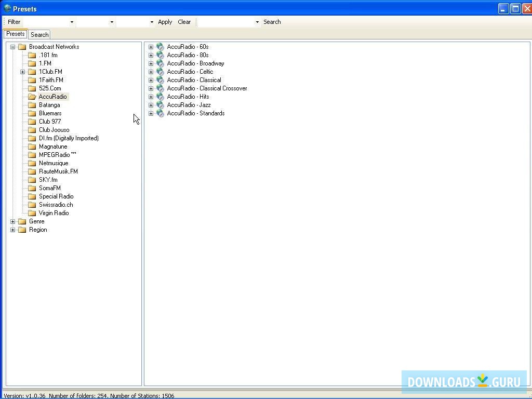Expand the 1Club.FM folder node
The width and height of the screenshot is (532, 399).
coord(22,72)
